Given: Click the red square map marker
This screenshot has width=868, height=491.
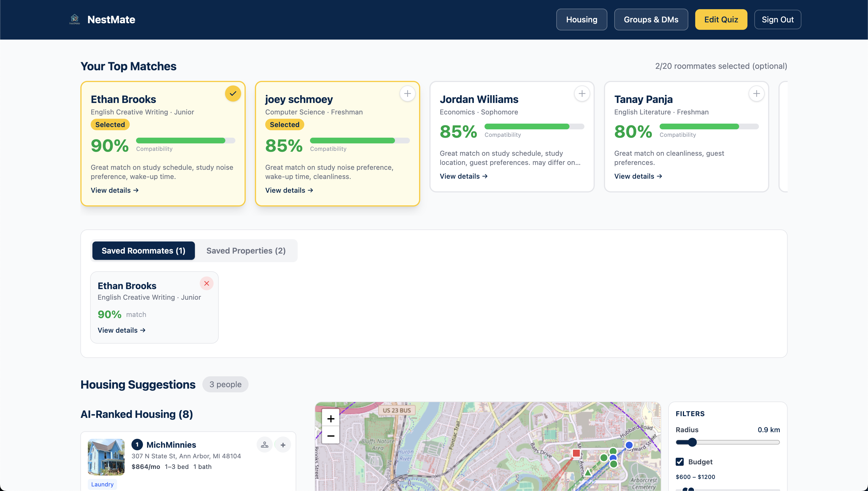Looking at the screenshot, I should click(x=576, y=453).
